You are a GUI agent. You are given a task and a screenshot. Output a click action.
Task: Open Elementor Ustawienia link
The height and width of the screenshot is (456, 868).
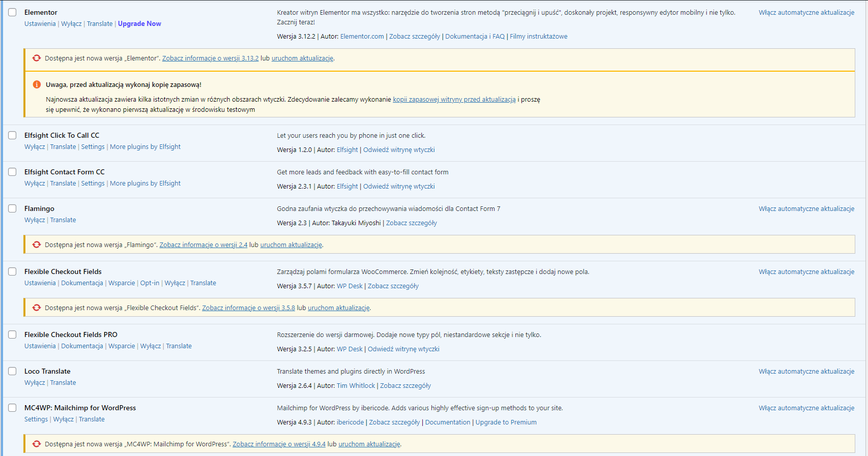(x=40, y=23)
